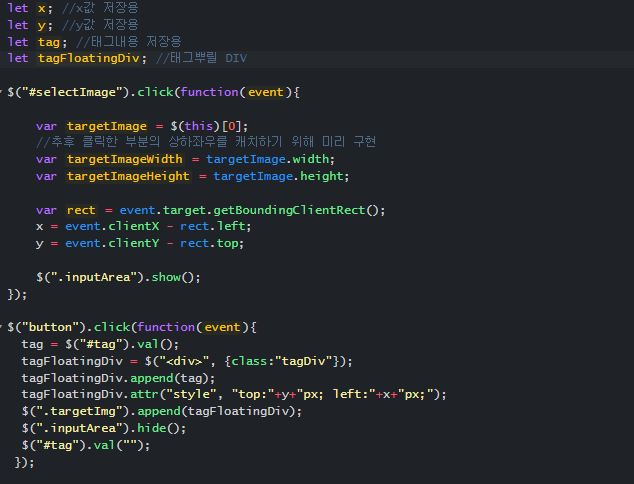Click the 'rect' name in 'var rect'

(x=81, y=210)
